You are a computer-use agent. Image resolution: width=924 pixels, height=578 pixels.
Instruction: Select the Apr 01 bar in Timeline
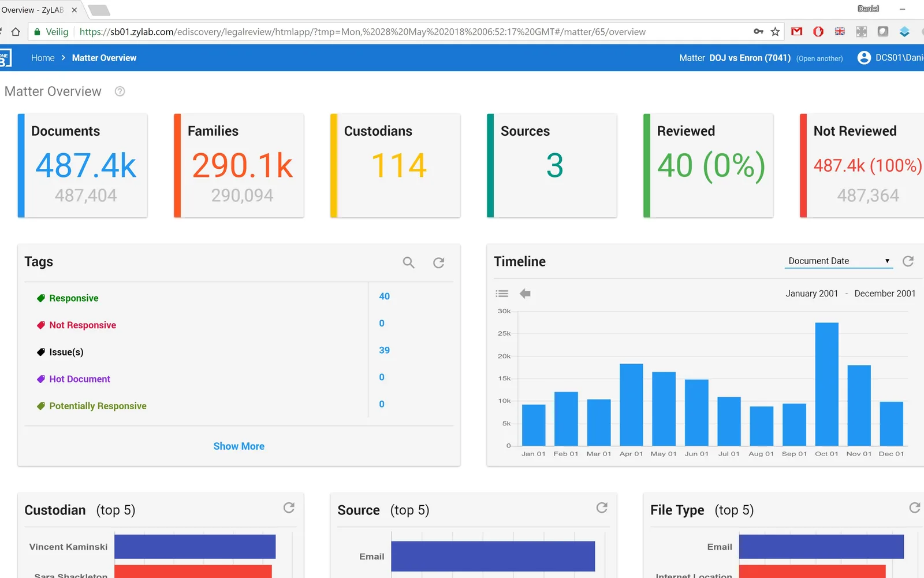point(631,405)
